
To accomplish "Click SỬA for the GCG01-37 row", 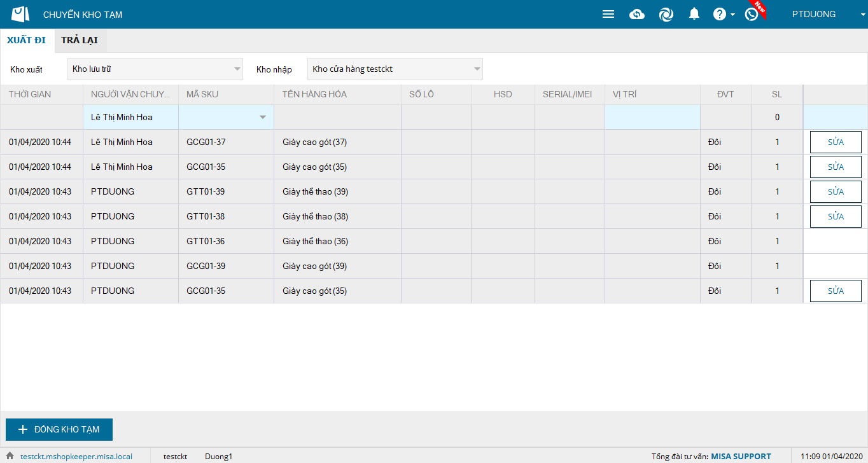I will click(835, 142).
